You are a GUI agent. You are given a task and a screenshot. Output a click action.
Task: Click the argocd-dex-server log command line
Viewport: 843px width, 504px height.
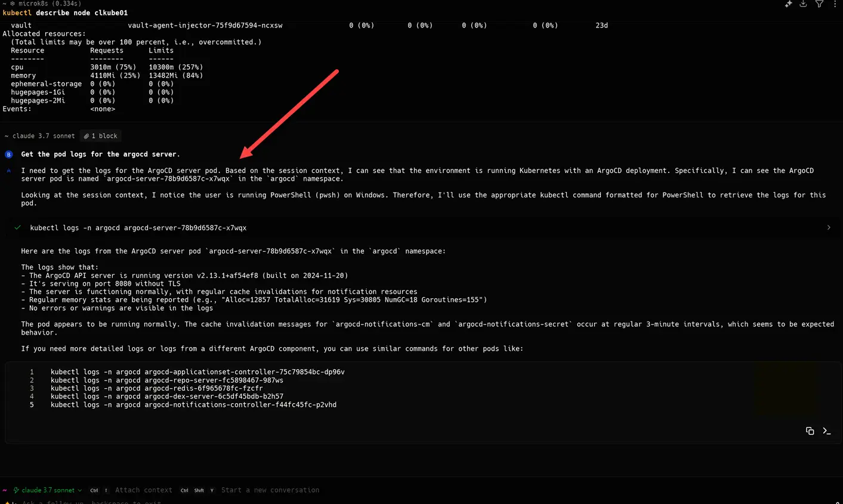coord(167,397)
